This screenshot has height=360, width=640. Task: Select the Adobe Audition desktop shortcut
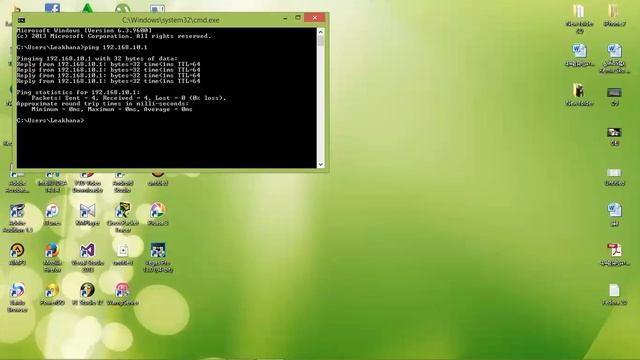pos(17,217)
